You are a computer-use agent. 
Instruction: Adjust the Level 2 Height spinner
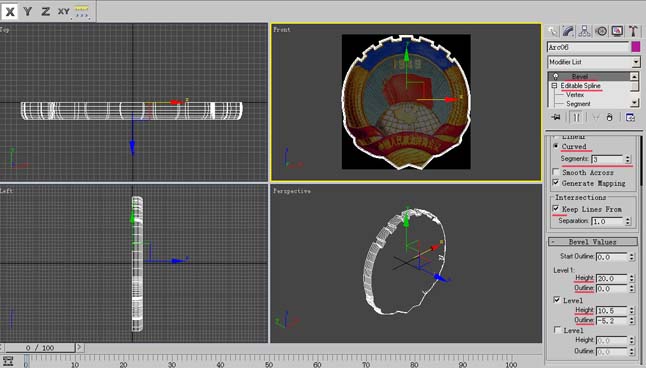click(x=632, y=310)
